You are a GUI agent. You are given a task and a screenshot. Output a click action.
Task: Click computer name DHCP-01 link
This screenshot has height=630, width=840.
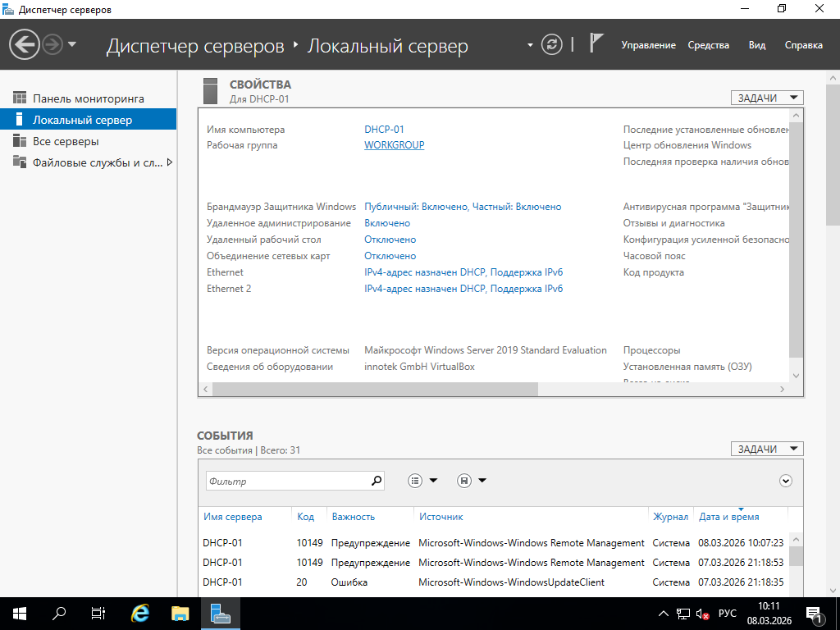click(384, 129)
